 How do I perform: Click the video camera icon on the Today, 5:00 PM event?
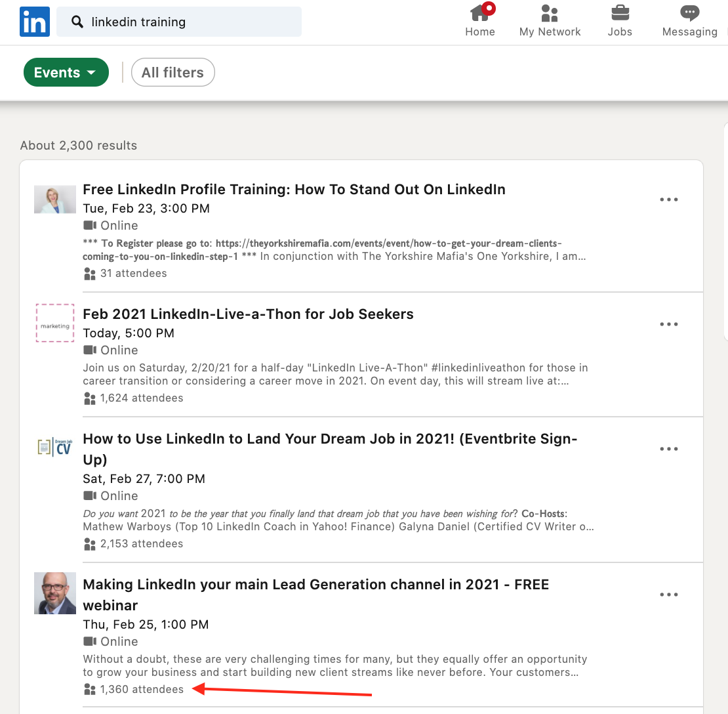click(90, 350)
